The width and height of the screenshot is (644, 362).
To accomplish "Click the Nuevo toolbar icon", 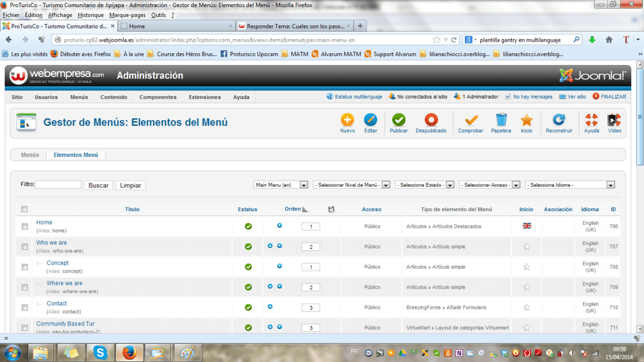I will pyautogui.click(x=347, y=120).
